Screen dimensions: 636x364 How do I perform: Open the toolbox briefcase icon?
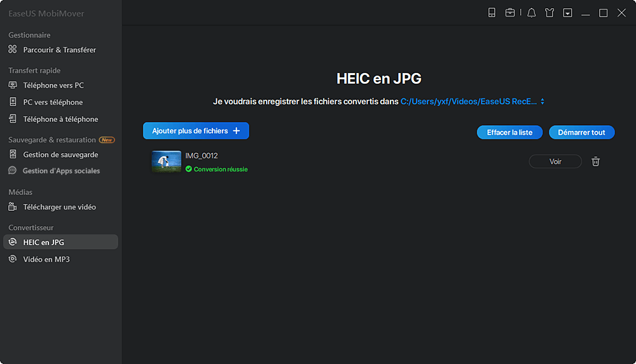coord(510,13)
